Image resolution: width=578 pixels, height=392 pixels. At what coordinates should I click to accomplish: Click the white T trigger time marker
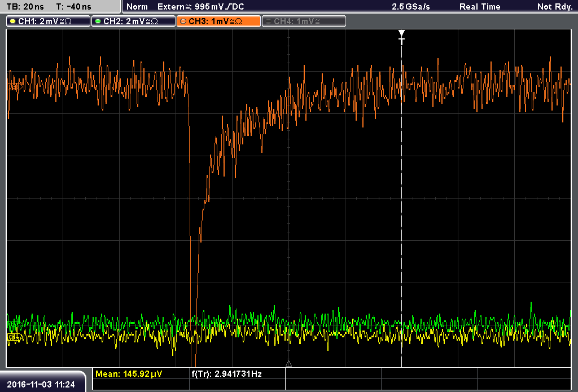tap(402, 37)
